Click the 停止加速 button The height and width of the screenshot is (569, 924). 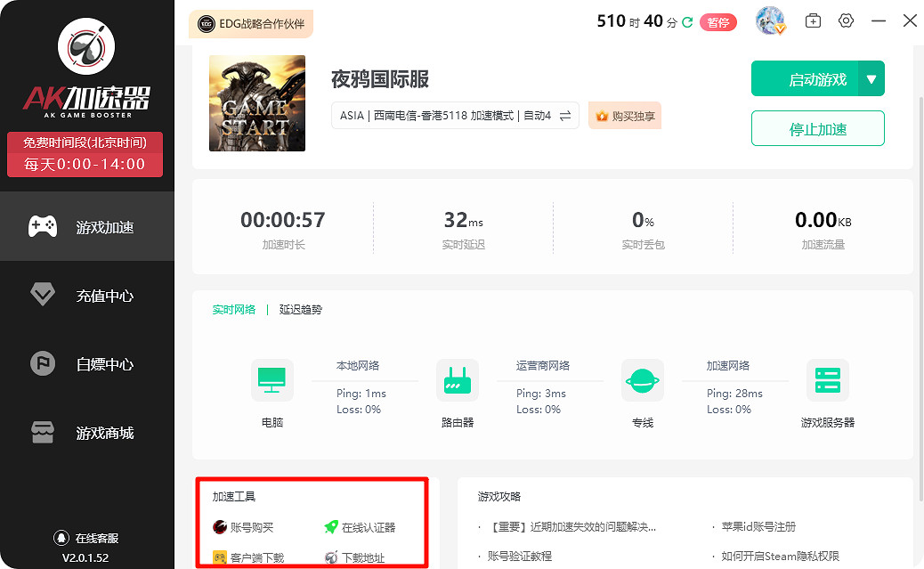[x=817, y=128]
